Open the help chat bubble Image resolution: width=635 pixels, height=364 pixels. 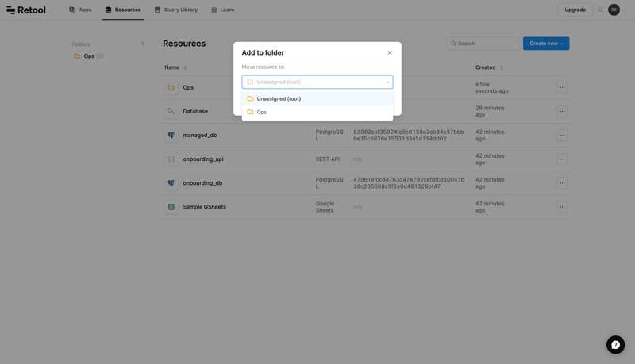point(615,345)
